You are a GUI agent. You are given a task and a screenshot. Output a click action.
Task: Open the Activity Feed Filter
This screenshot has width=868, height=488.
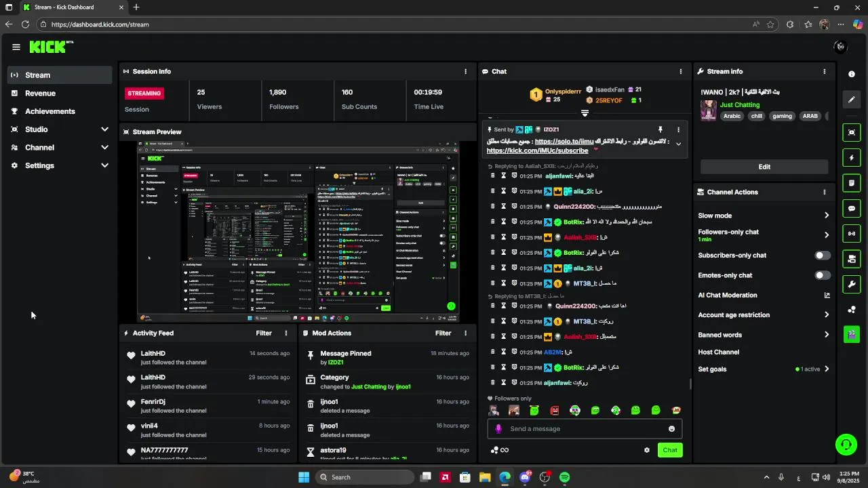(264, 333)
